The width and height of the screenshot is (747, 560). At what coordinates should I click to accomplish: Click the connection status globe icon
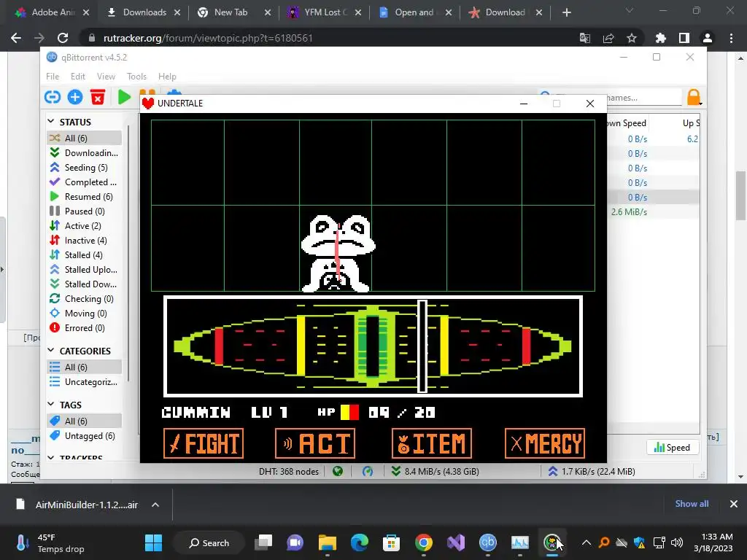pyautogui.click(x=338, y=472)
